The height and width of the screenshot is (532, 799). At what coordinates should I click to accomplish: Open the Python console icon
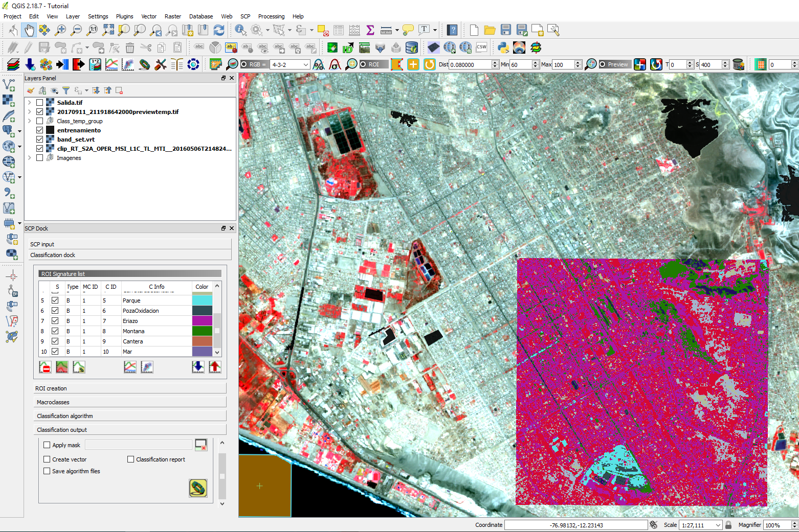point(503,48)
